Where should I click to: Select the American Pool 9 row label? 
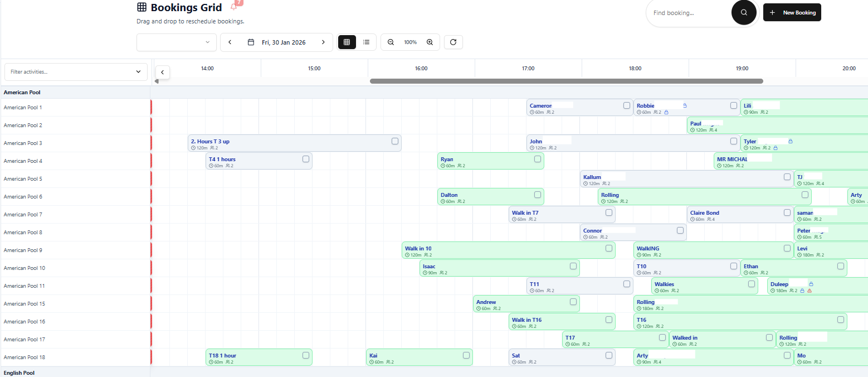23,250
